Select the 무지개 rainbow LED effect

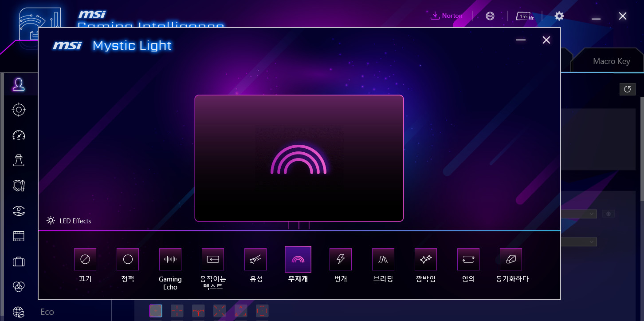[x=298, y=259]
